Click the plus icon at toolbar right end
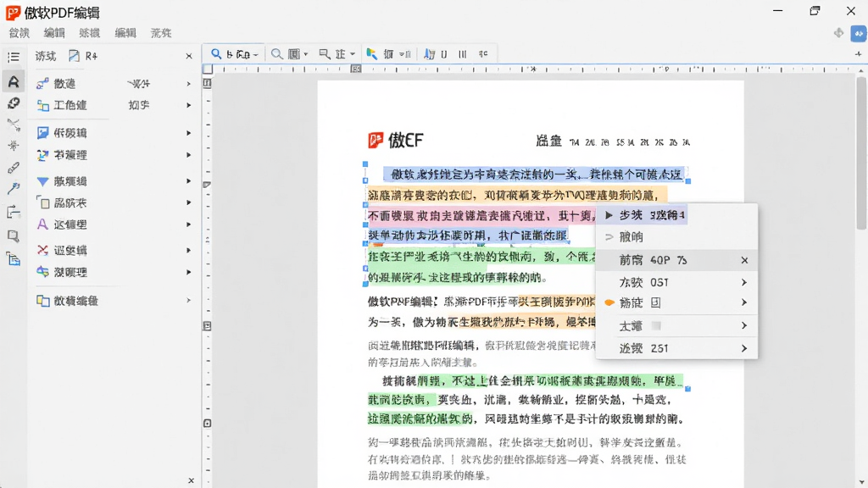868x488 pixels. [858, 54]
